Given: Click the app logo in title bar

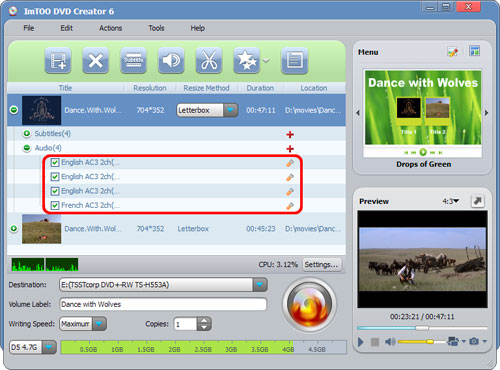Looking at the screenshot, I should point(13,11).
